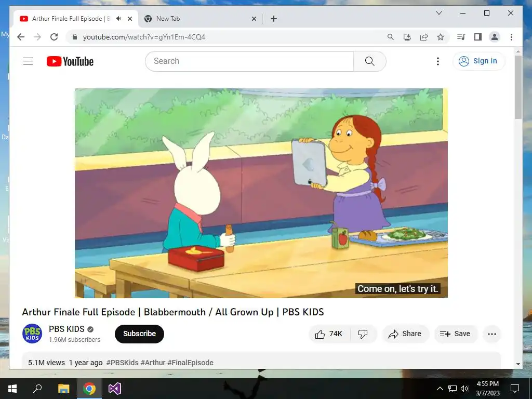Save video to a playlist
The image size is (532, 399).
(455, 334)
